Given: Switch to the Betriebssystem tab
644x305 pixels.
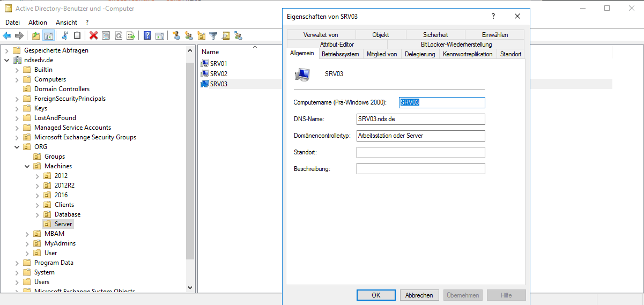Looking at the screenshot, I should coord(340,54).
